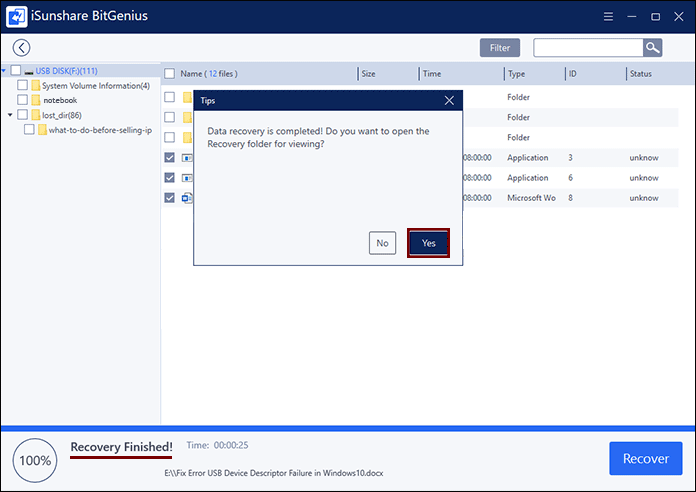Viewport: 696px width, 492px height.
Task: Click Yes to open Recovery folder
Action: point(428,243)
